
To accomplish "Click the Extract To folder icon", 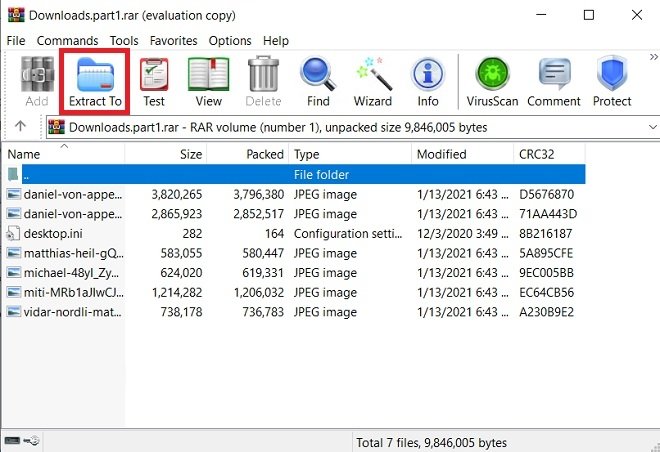I will pos(95,74).
